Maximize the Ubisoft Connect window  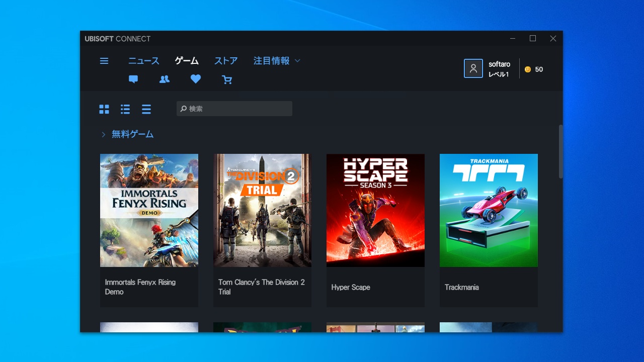pos(533,39)
